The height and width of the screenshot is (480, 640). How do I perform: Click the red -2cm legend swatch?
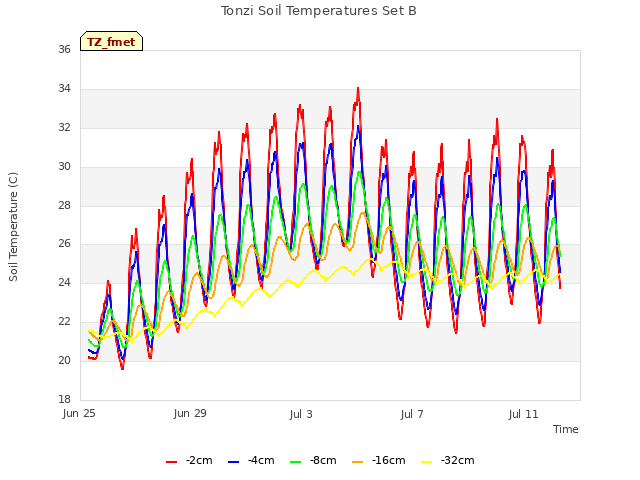point(171,462)
